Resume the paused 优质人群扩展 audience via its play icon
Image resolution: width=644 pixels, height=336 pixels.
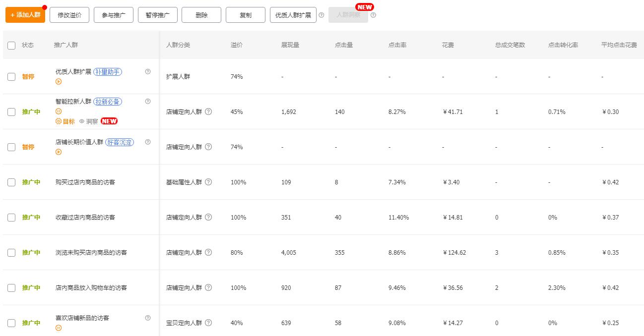coord(59,81)
